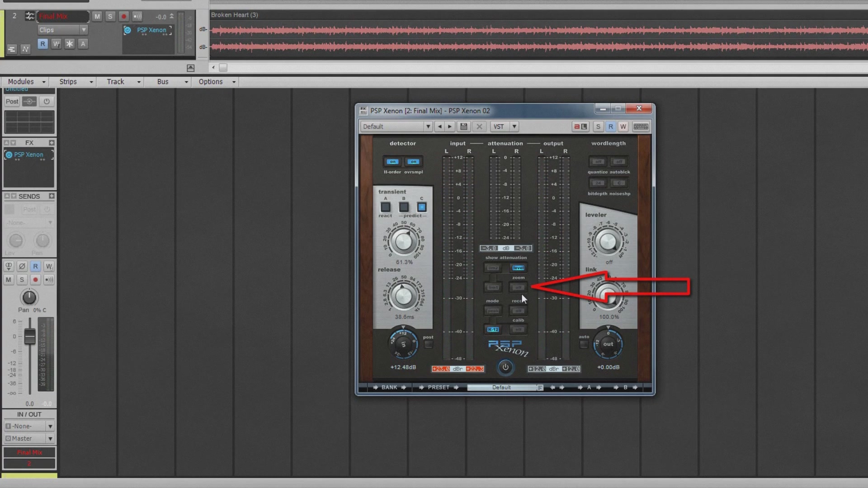Go to previous preset in plugin toolbar

pyautogui.click(x=439, y=127)
